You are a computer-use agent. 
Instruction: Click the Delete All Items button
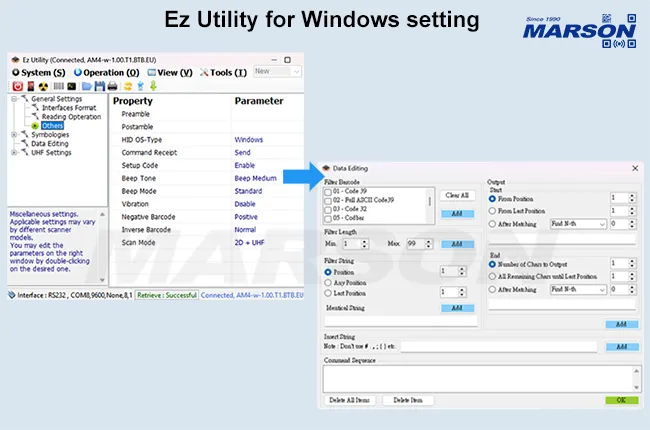pos(349,400)
